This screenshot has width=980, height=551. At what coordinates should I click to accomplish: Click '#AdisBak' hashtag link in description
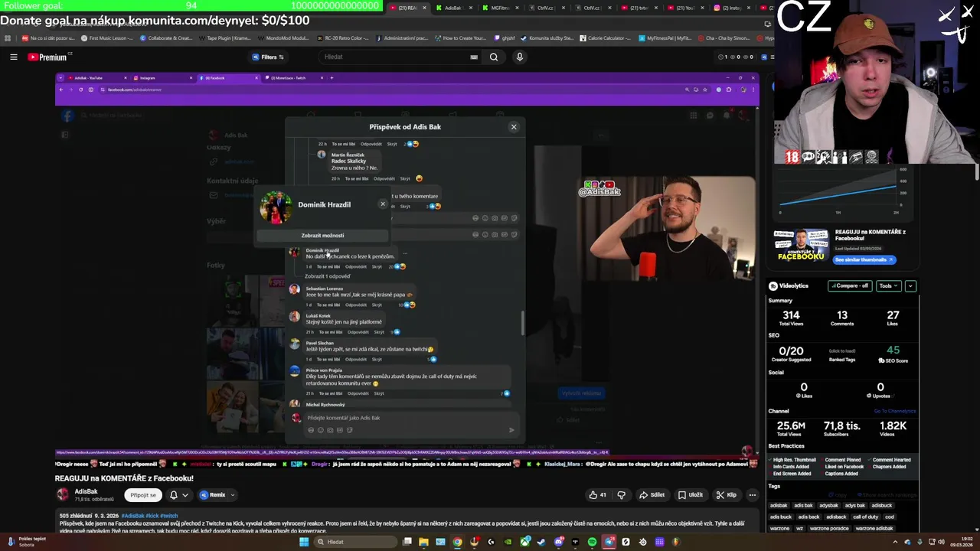(132, 516)
